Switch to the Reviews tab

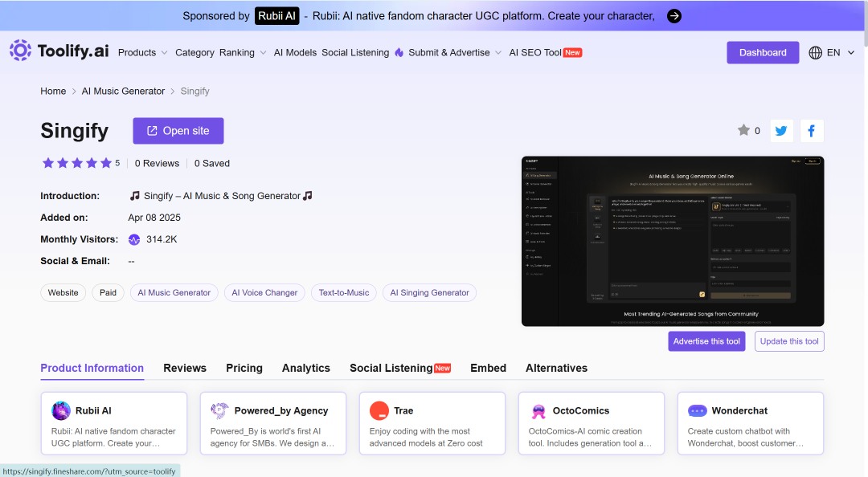pyautogui.click(x=185, y=368)
